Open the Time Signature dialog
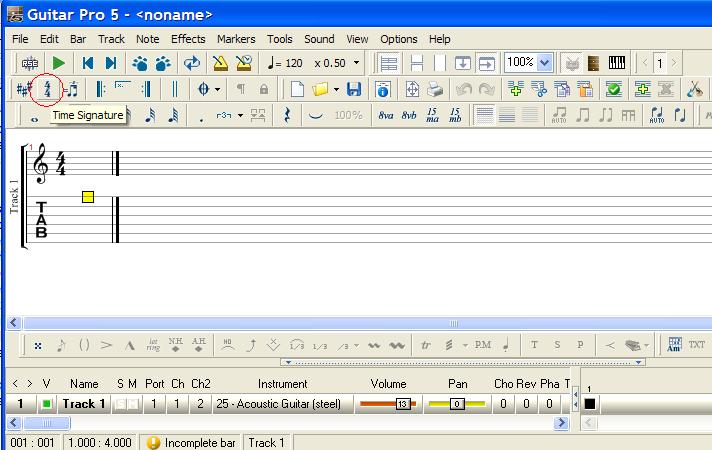The width and height of the screenshot is (712, 450). [47, 89]
